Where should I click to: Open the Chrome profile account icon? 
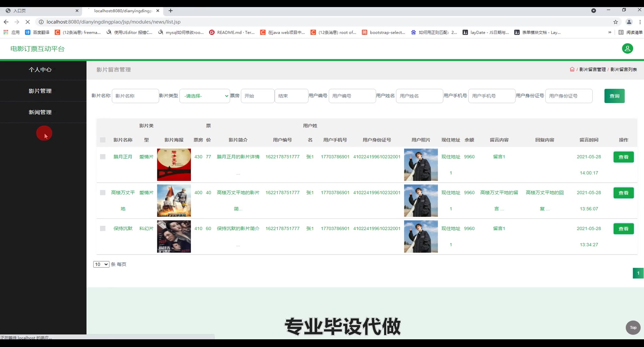[x=629, y=22]
